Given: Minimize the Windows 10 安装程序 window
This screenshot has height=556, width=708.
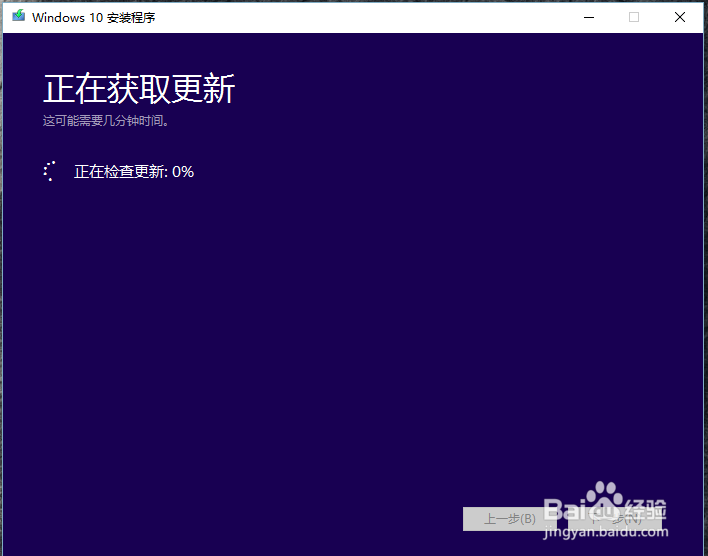Looking at the screenshot, I should click(x=589, y=18).
